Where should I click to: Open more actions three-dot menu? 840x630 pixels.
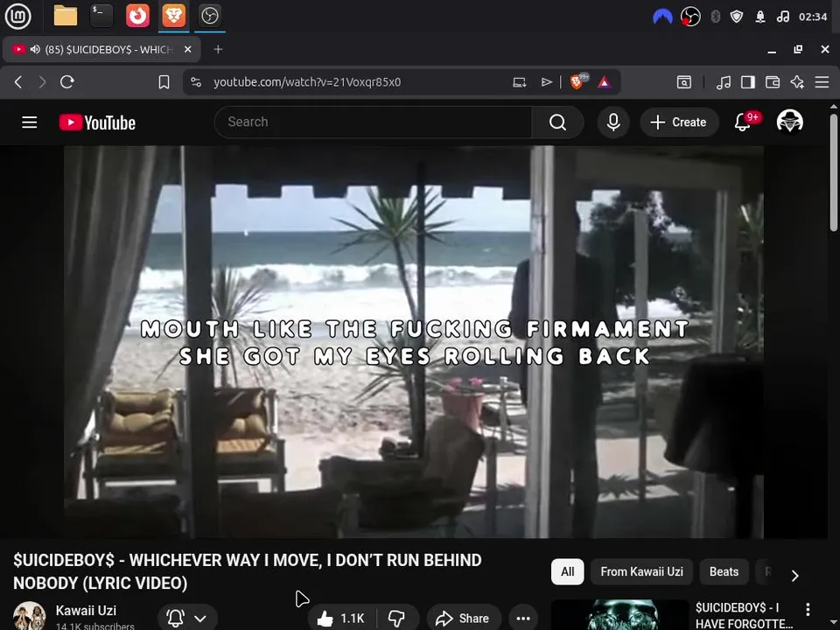click(x=523, y=619)
